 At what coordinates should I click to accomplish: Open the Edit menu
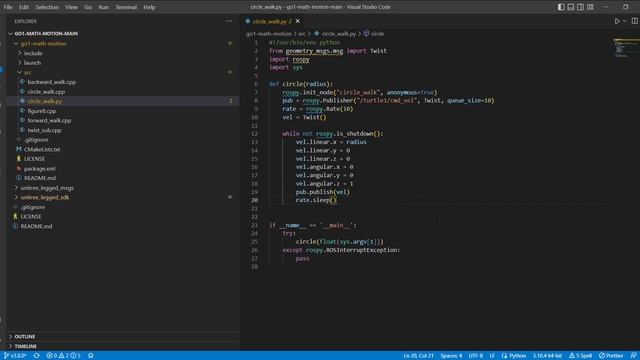[x=24, y=7]
